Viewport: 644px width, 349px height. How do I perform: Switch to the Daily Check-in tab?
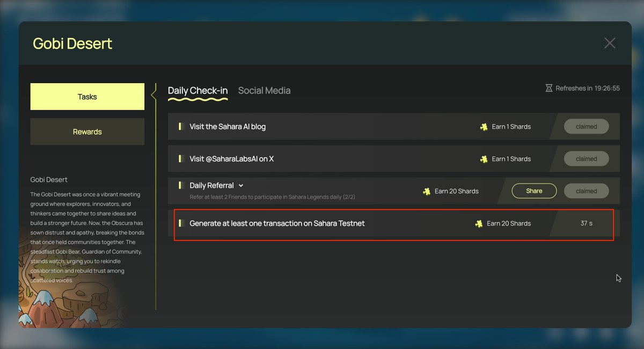(x=197, y=91)
